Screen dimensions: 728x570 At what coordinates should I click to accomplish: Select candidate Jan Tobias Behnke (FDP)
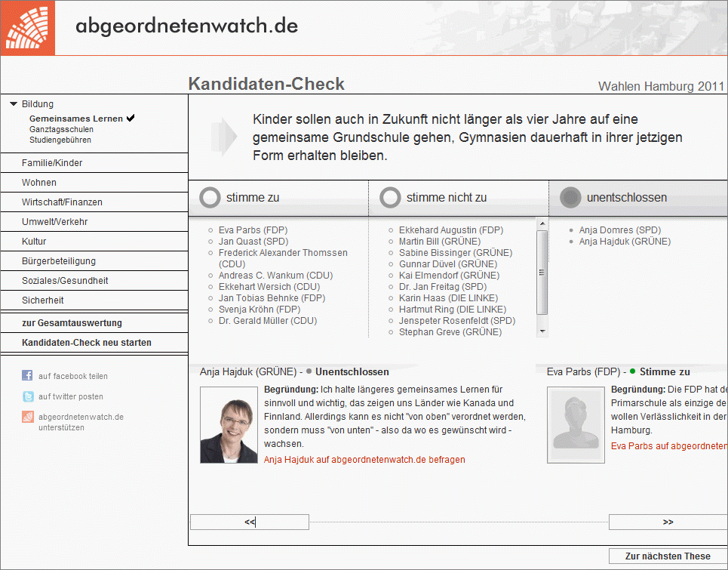pos(272,297)
